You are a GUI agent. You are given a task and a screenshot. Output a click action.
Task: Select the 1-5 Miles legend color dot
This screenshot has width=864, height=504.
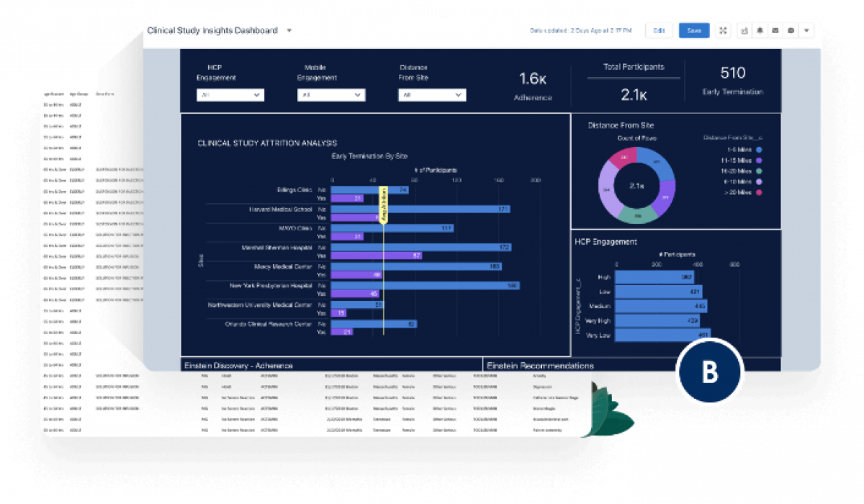[759, 150]
